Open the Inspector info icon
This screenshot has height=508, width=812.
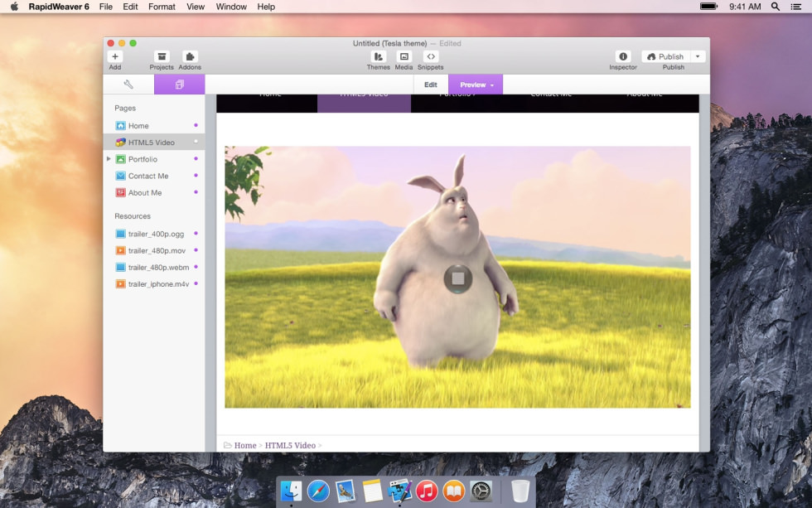(x=623, y=56)
